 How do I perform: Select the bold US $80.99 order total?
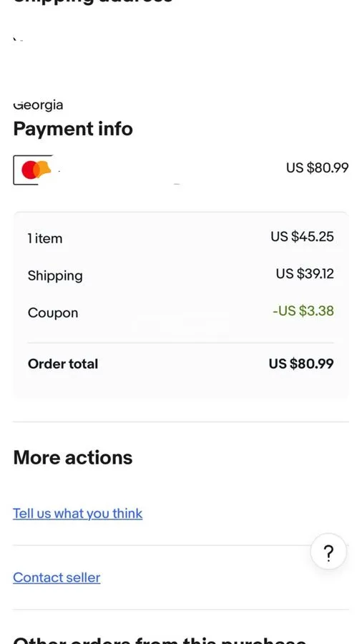(x=301, y=364)
